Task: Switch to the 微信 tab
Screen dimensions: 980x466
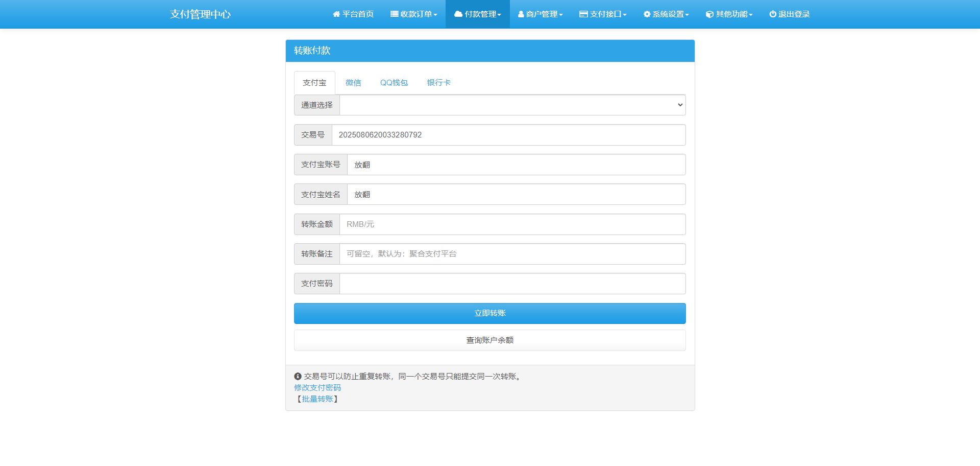Action: pos(353,82)
